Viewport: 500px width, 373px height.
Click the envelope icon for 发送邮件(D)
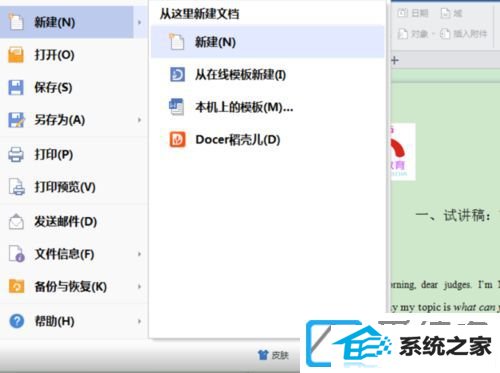16,222
